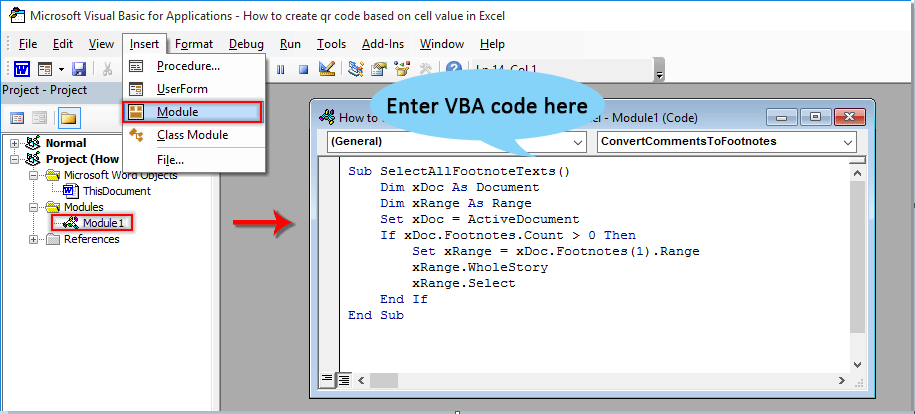Click the Reset (stop) toolbar button
Image resolution: width=915 pixels, height=414 pixels.
301,69
